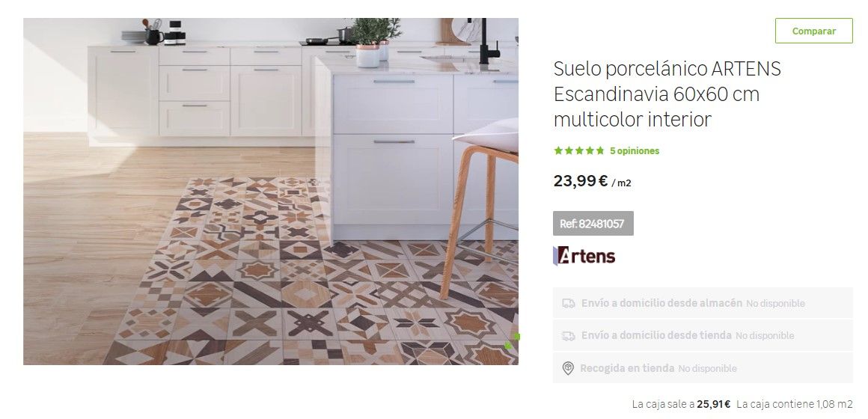Click the La caja contiene 1,08 m2 text
This screenshot has width=868, height=419.
coord(795,404)
